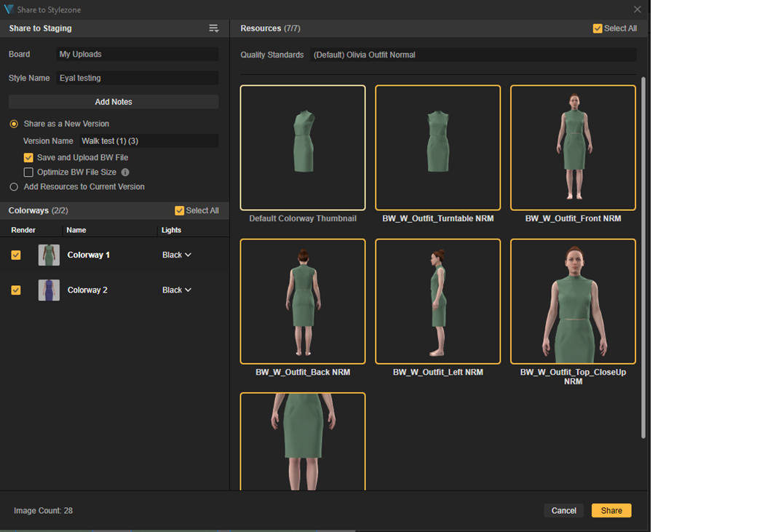Click the Lights column header
The width and height of the screenshot is (773, 532).
[171, 230]
